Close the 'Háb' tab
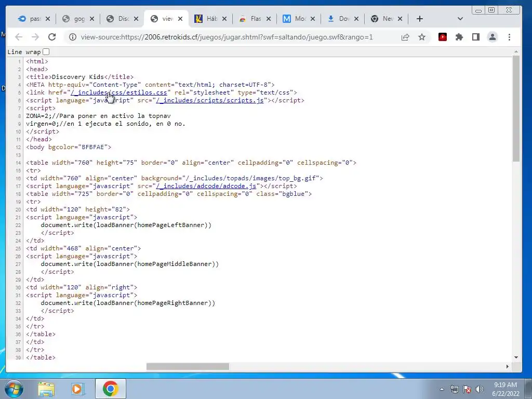 coord(224,19)
